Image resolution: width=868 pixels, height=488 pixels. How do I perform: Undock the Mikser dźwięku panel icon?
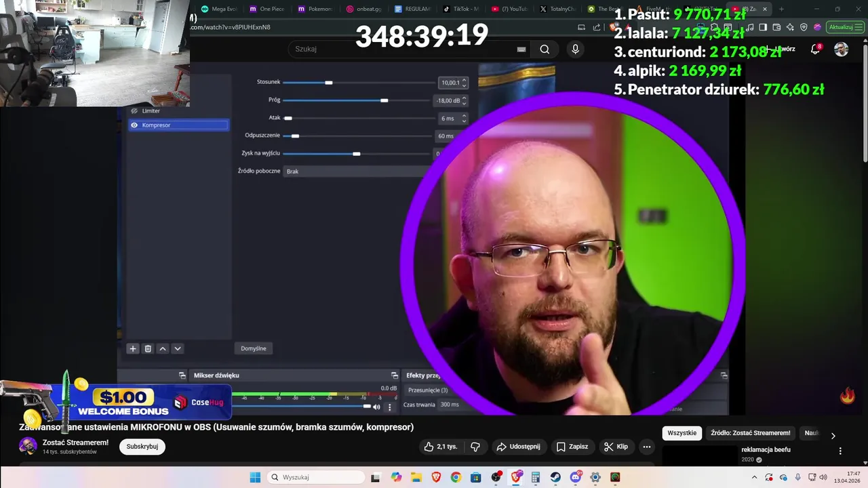pyautogui.click(x=395, y=375)
